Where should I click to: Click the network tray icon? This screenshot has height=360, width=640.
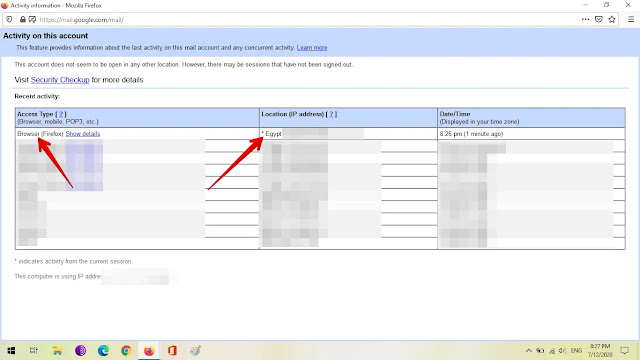(x=552, y=351)
